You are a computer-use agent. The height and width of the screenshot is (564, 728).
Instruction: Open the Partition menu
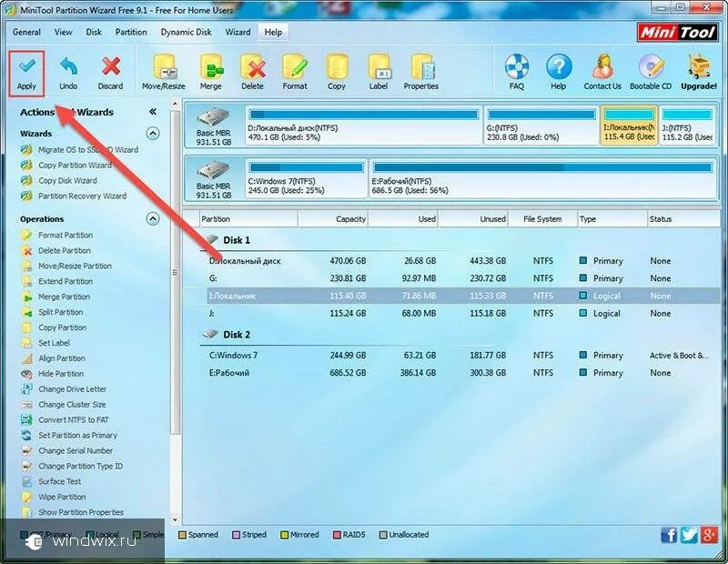tap(131, 32)
